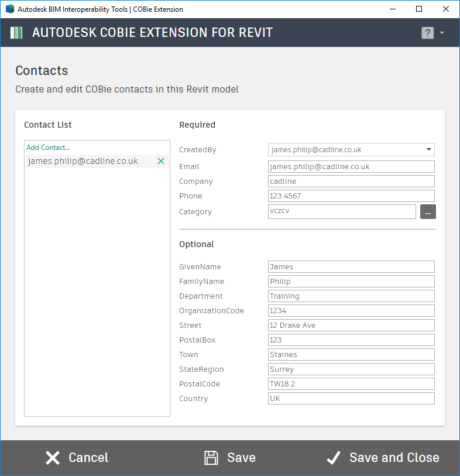Minimize the COBie Extension window
This screenshot has height=476, width=460.
coord(393,9)
